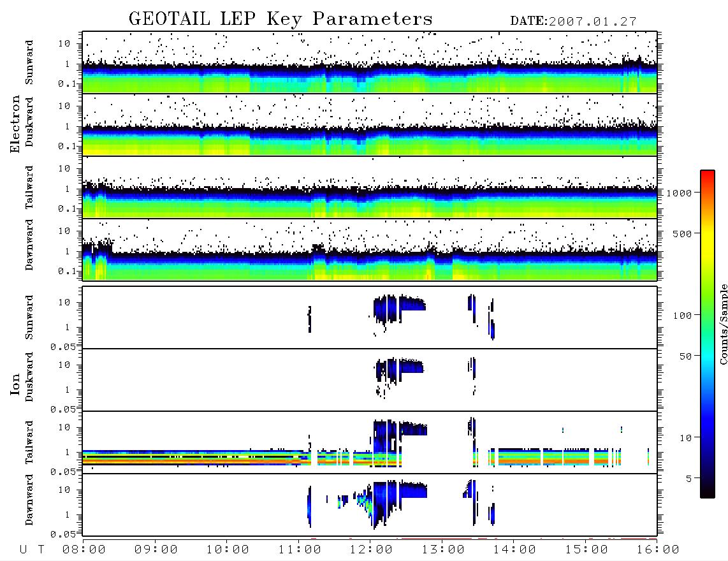Viewport: 728px width, 561px height.
Task: Click the '09:00' time tick label
Action: point(156,550)
